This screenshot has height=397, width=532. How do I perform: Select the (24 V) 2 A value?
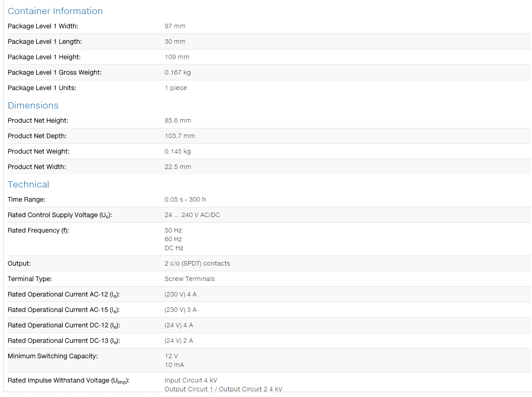point(179,341)
